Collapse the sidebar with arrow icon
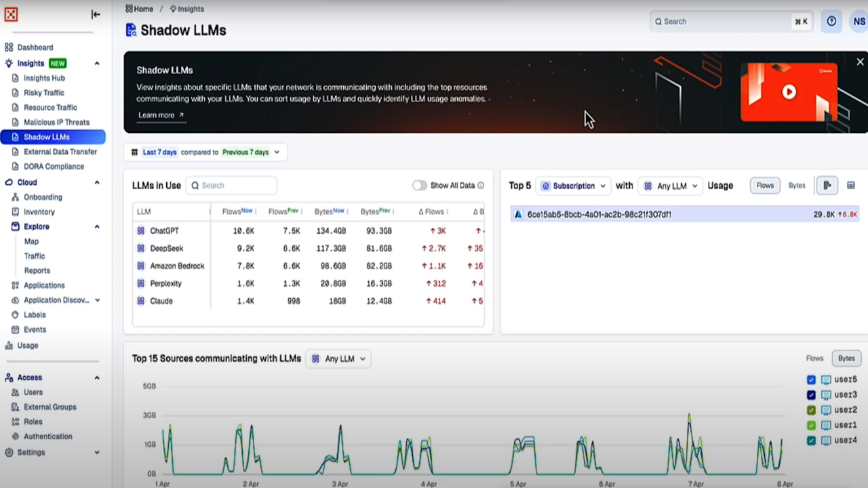This screenshot has height=488, width=868. 96,14
